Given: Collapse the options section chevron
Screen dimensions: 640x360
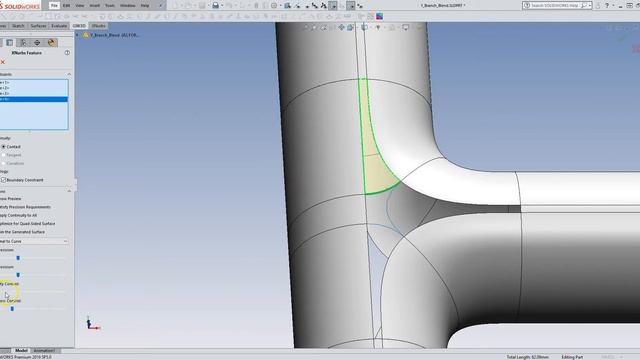Looking at the screenshot, I should (x=69, y=191).
